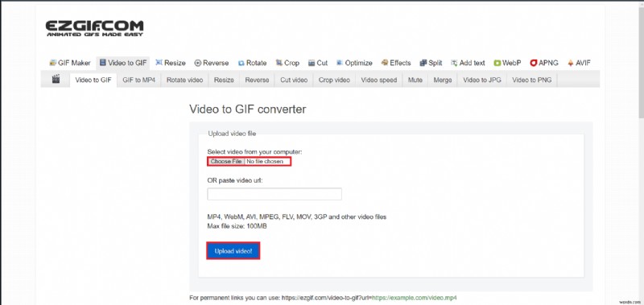Image resolution: width=644 pixels, height=305 pixels.
Task: Open the Effects tool
Action: pos(396,63)
